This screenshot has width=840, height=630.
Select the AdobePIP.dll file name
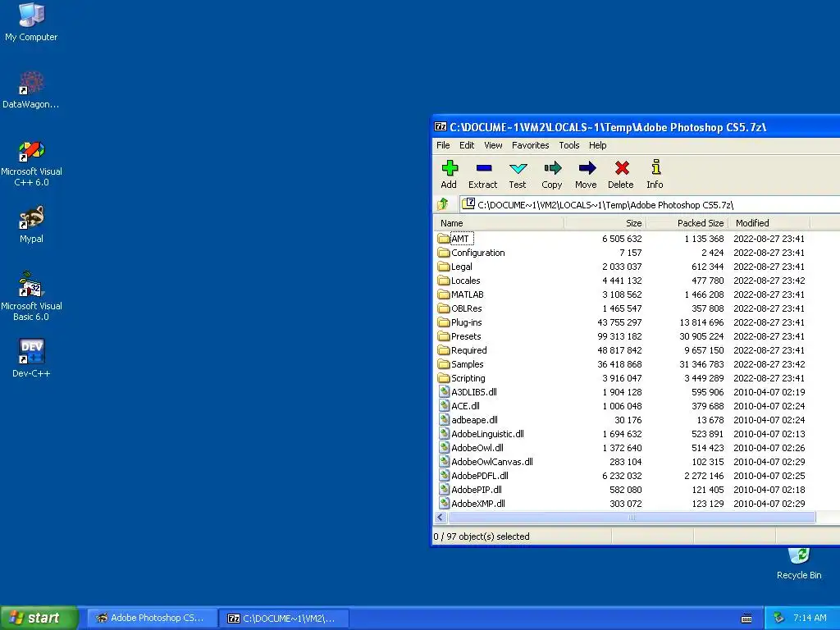[477, 489]
